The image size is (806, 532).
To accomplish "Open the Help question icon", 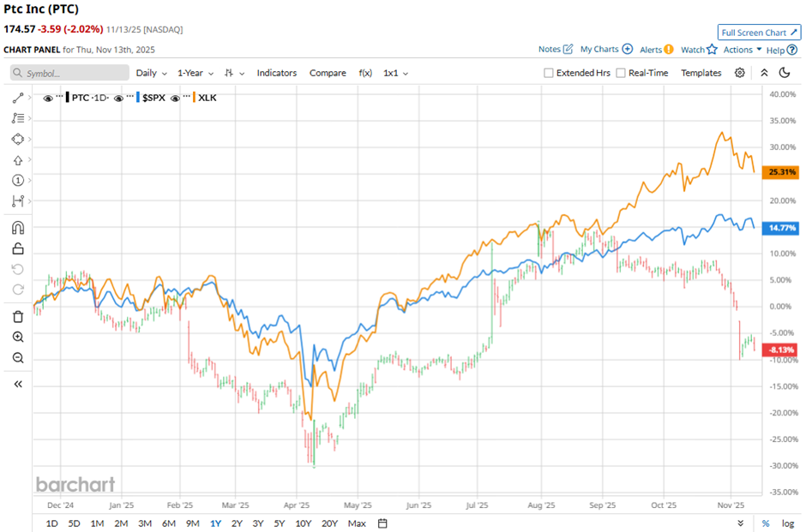I will point(792,50).
